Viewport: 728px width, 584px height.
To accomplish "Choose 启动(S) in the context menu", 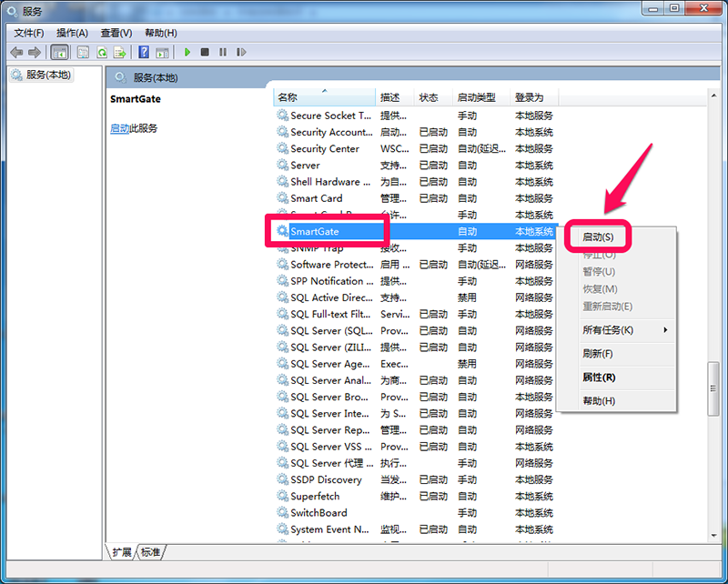I will click(x=598, y=237).
